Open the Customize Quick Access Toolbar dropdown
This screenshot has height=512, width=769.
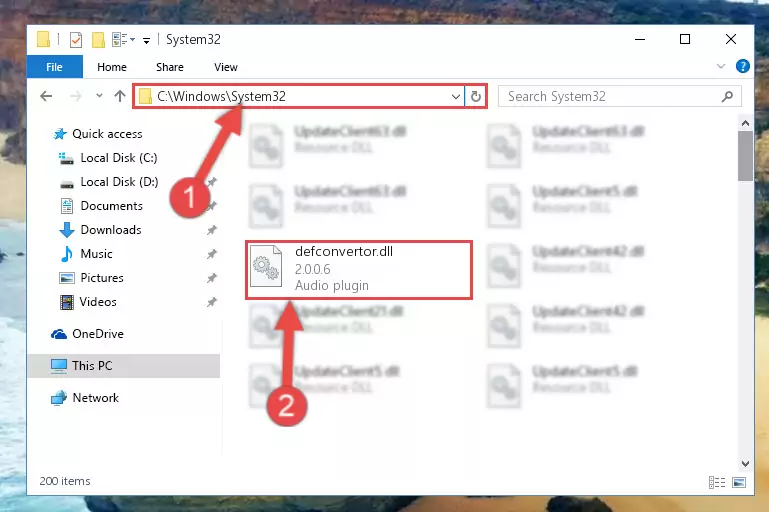tap(146, 41)
